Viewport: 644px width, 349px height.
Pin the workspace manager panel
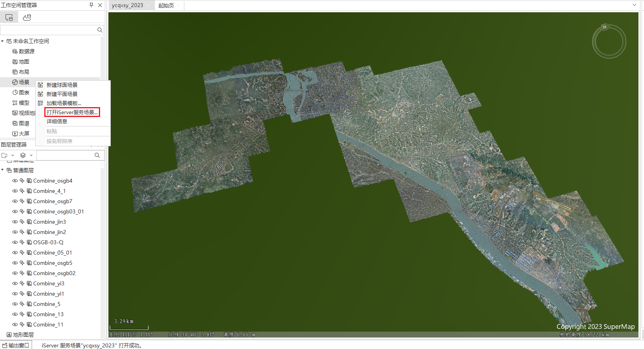[91, 5]
